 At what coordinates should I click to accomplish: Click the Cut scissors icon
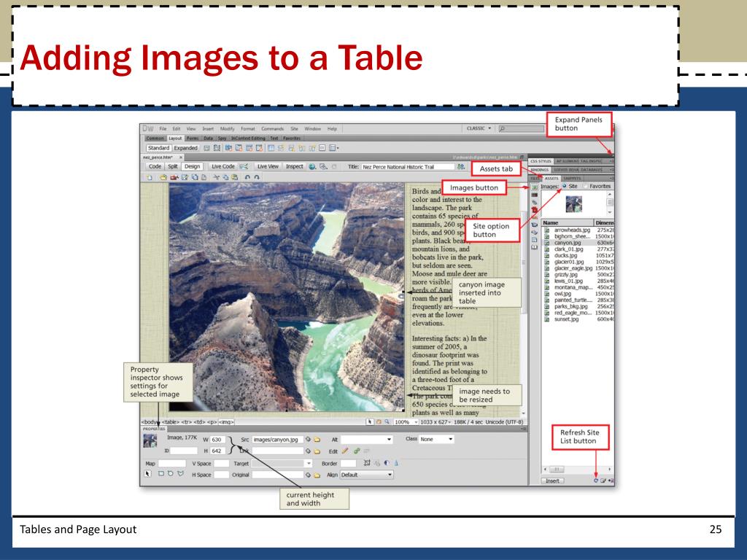(216, 177)
